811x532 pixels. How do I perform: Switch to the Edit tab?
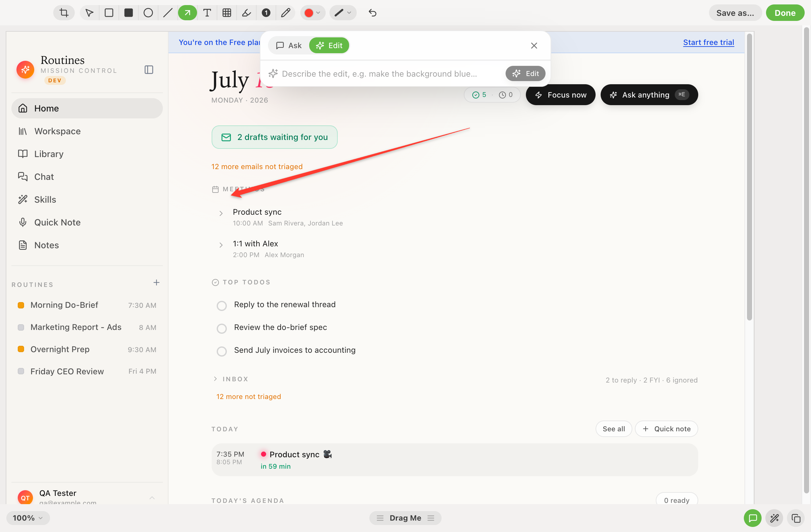tap(329, 45)
